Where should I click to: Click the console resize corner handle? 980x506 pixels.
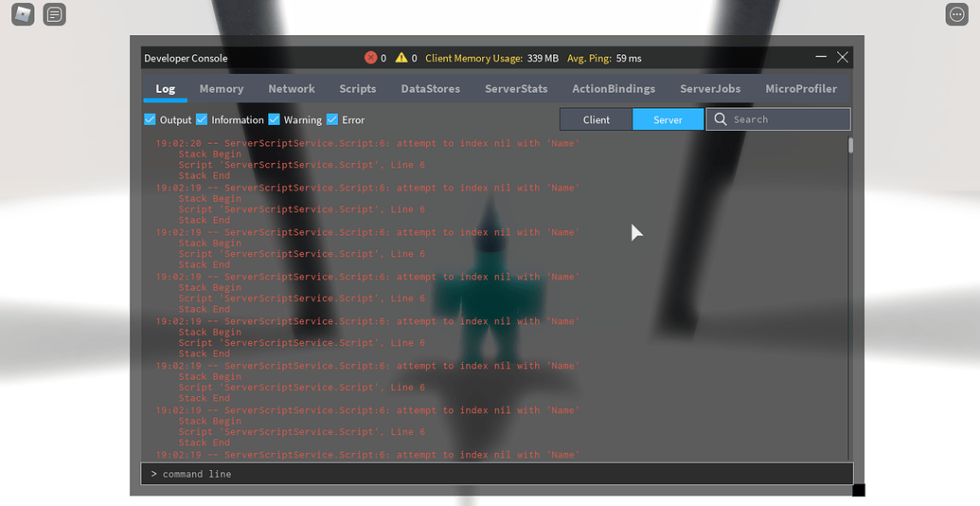(859, 490)
